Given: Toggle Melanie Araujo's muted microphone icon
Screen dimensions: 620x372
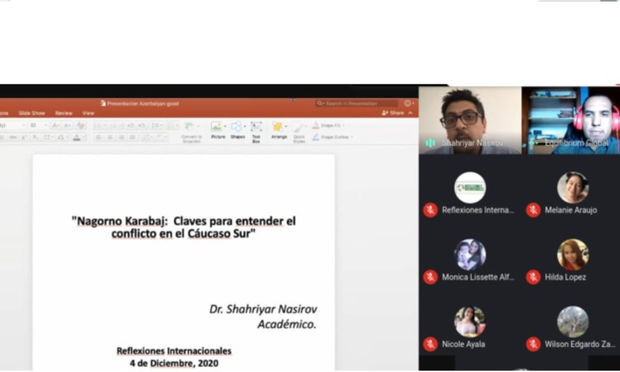Looking at the screenshot, I should (533, 210).
